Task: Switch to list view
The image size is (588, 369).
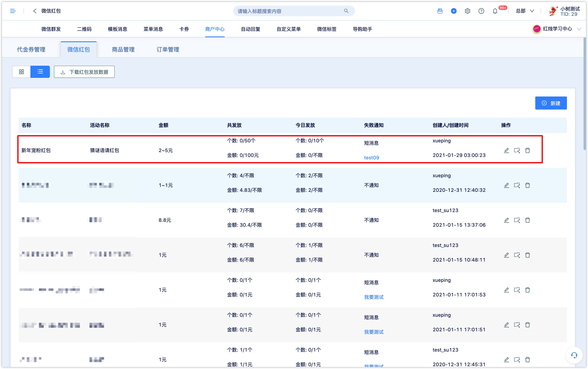Action: point(40,72)
